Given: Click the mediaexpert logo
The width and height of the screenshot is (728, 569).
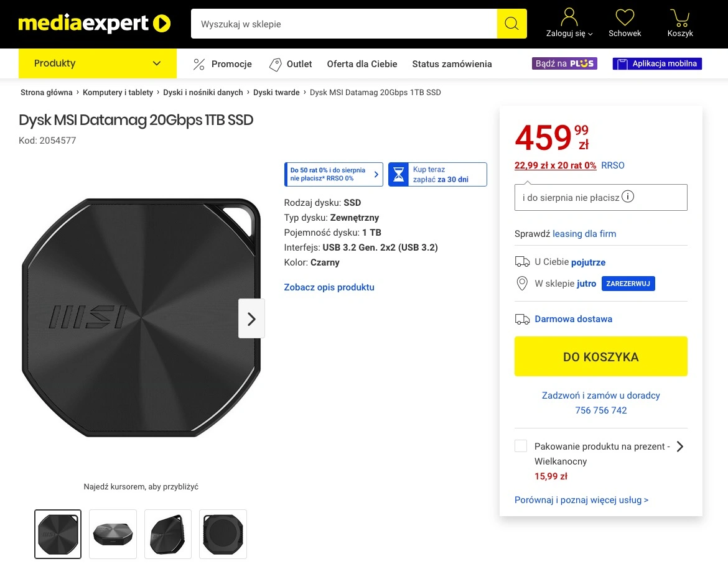Looking at the screenshot, I should 94,24.
